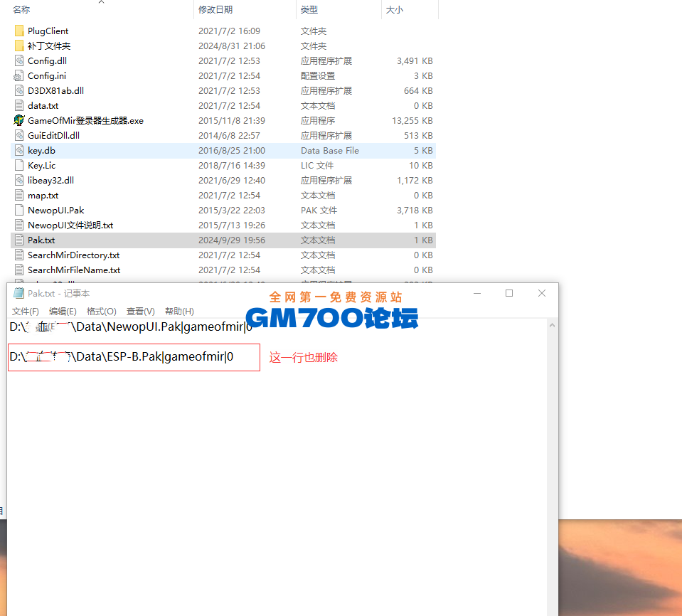
Task: Click the NewopUI.Pak file icon
Action: (x=19, y=211)
